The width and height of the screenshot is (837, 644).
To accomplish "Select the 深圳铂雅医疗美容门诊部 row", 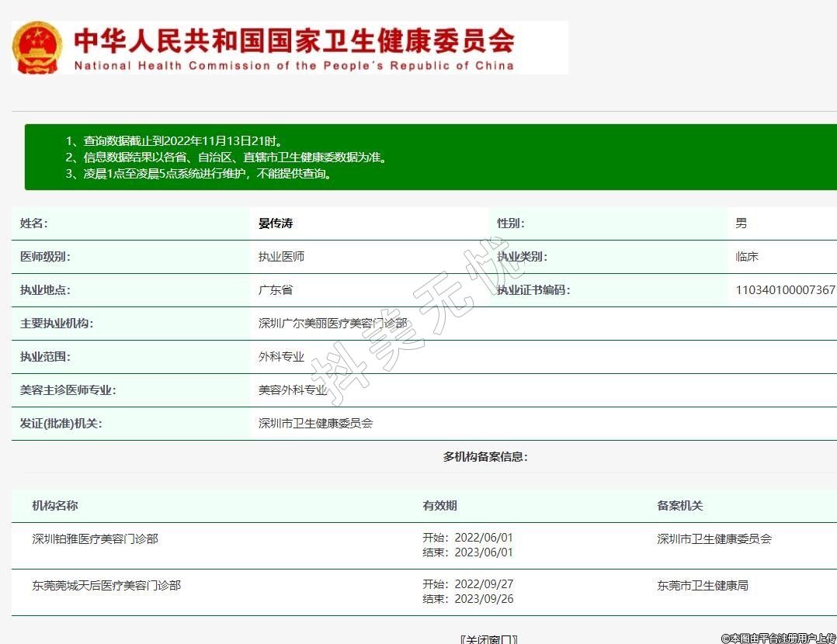I will (95, 538).
